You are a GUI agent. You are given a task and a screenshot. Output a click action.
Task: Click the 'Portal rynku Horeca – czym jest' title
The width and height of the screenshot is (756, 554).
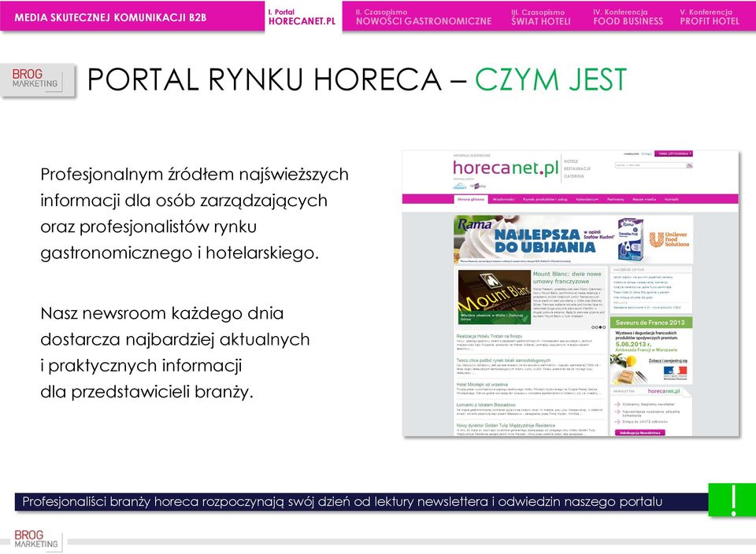pos(357,79)
